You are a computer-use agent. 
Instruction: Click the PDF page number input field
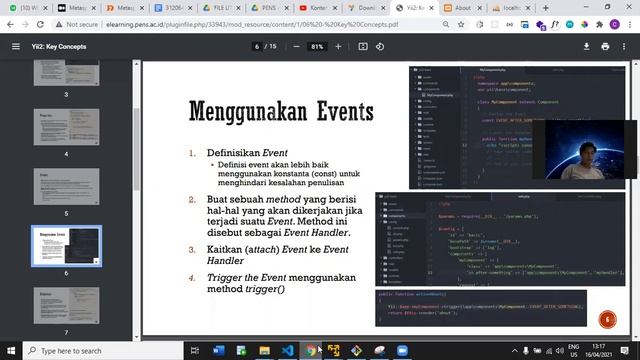pyautogui.click(x=257, y=47)
